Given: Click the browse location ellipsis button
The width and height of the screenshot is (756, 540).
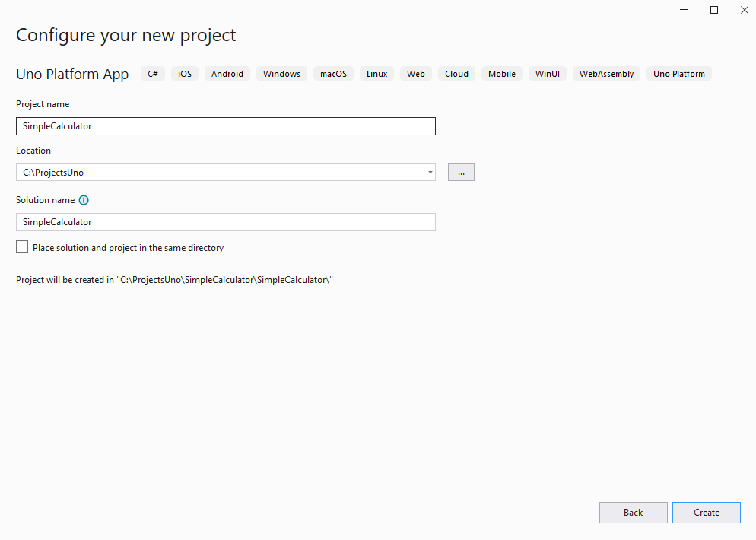Looking at the screenshot, I should click(x=461, y=173).
